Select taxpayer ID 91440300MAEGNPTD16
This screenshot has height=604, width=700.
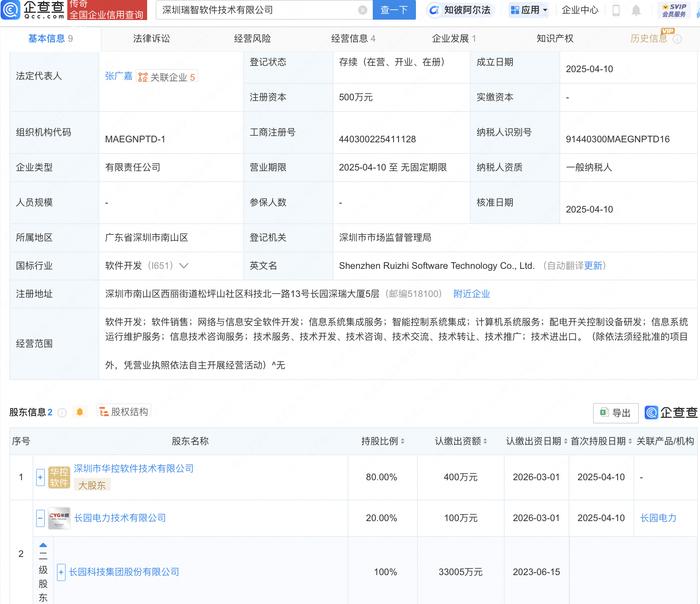coord(617,139)
